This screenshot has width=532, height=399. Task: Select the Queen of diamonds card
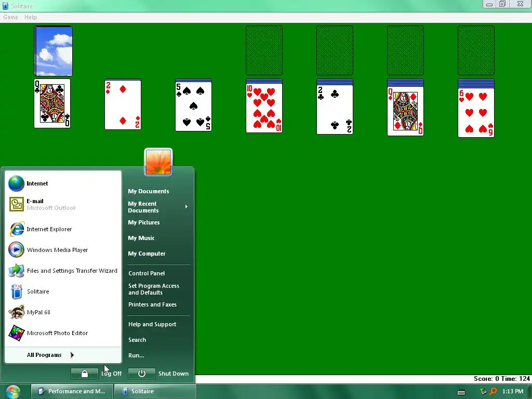pos(405,111)
